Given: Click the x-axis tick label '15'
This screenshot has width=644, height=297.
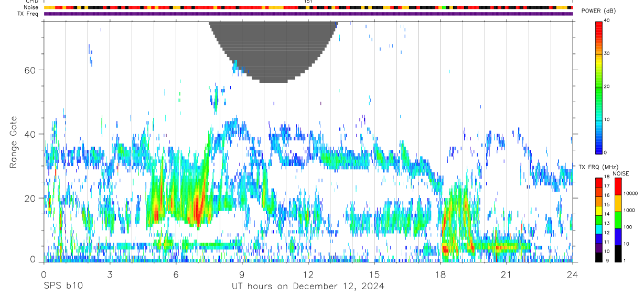Looking at the screenshot, I should [x=374, y=274].
